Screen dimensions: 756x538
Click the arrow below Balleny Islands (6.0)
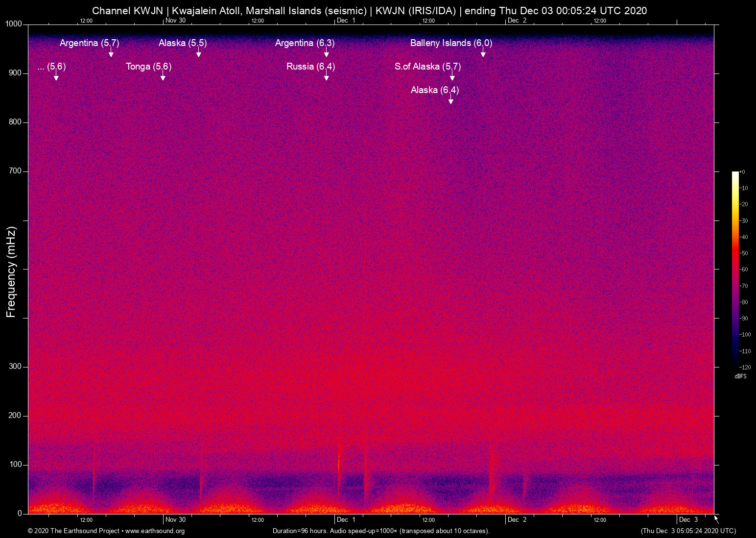click(x=483, y=53)
